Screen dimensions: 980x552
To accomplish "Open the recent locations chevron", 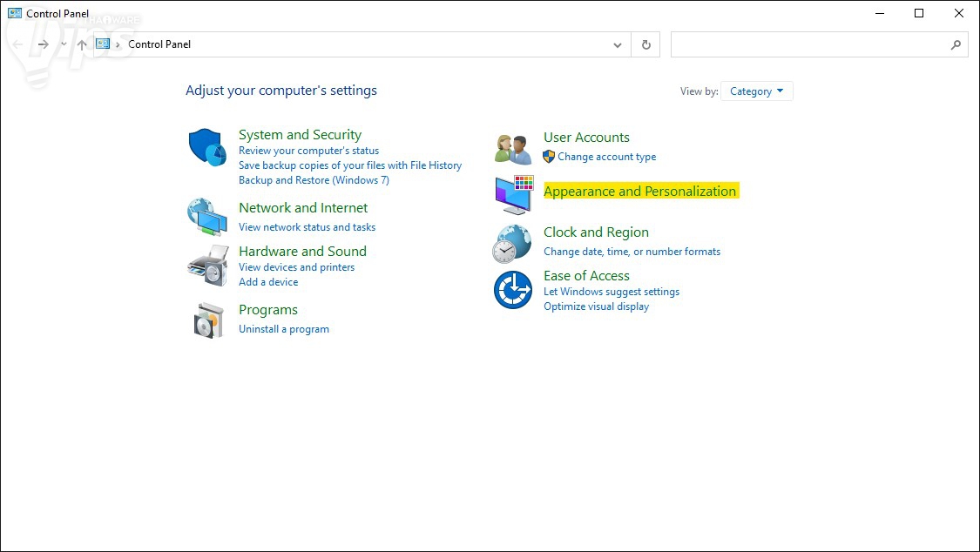I will coord(64,44).
